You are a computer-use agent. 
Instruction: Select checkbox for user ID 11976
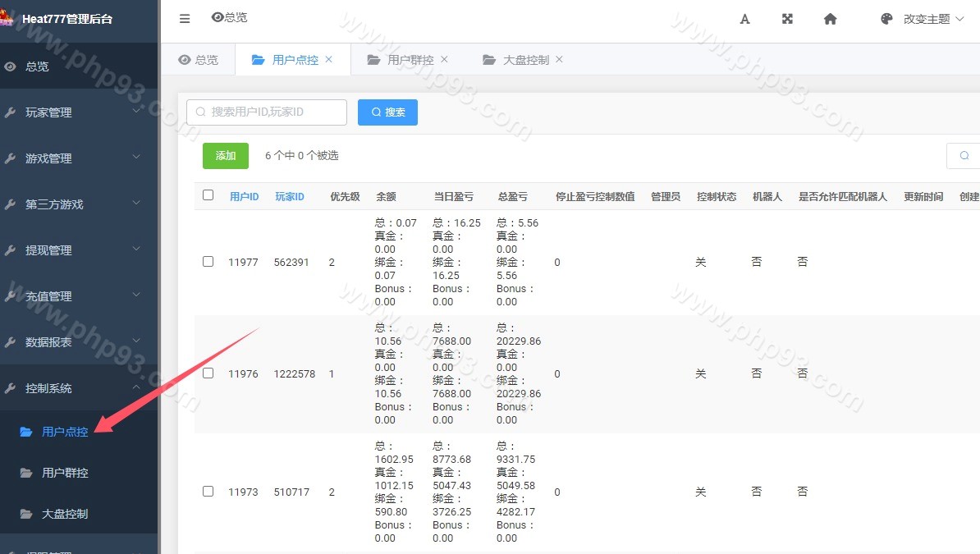[208, 373]
